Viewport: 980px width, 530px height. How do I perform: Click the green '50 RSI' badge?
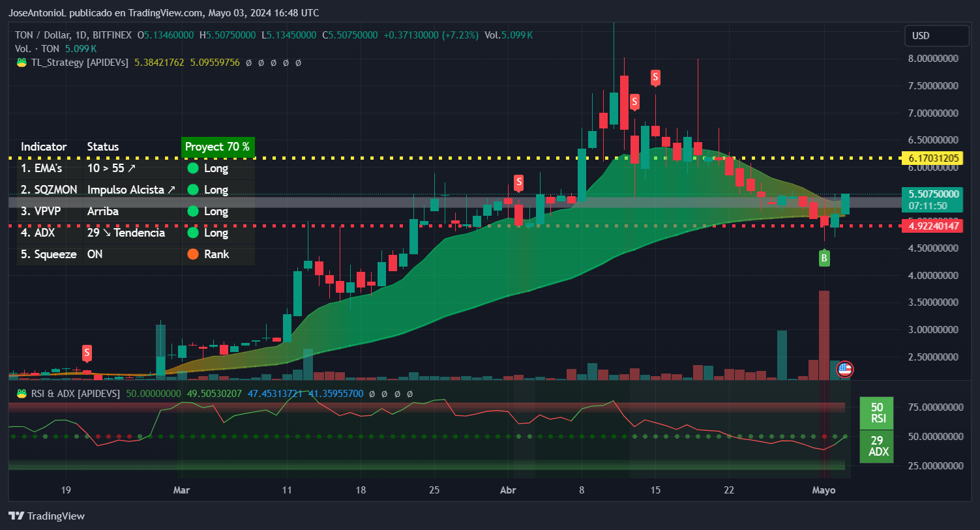877,413
